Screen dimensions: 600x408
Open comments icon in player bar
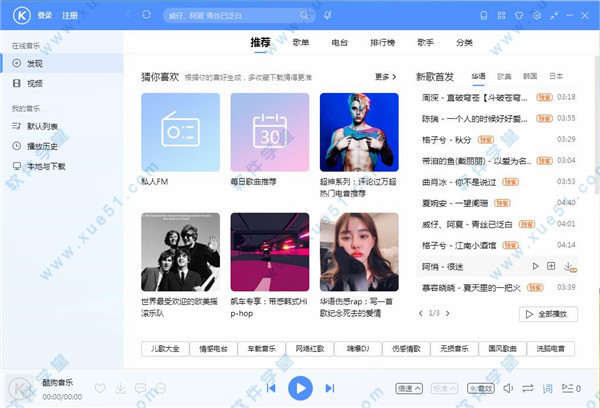pyautogui.click(x=140, y=388)
